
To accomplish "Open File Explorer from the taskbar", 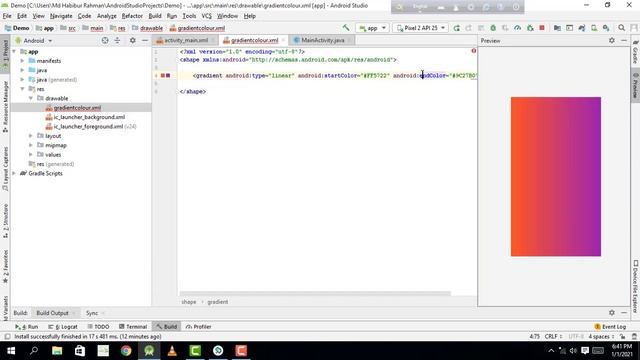I will tap(57, 351).
